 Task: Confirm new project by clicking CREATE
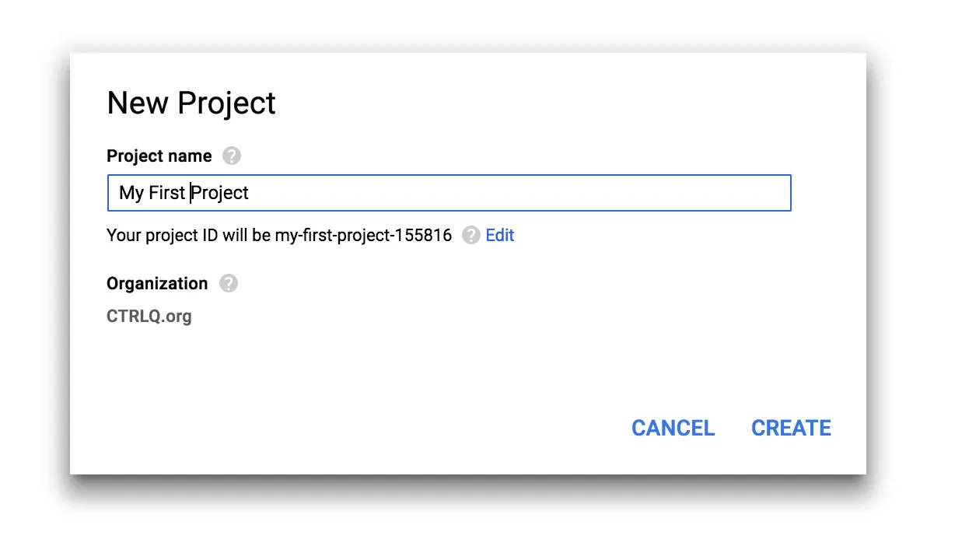tap(790, 428)
